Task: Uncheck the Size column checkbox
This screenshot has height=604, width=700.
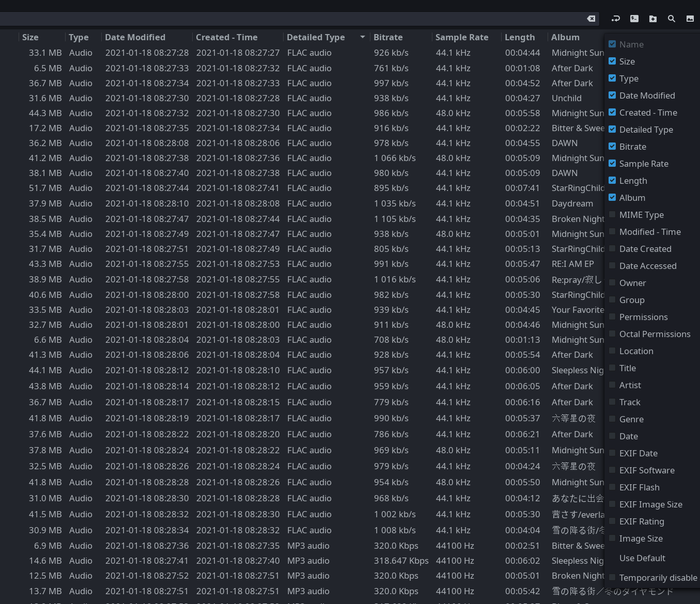Action: click(612, 61)
